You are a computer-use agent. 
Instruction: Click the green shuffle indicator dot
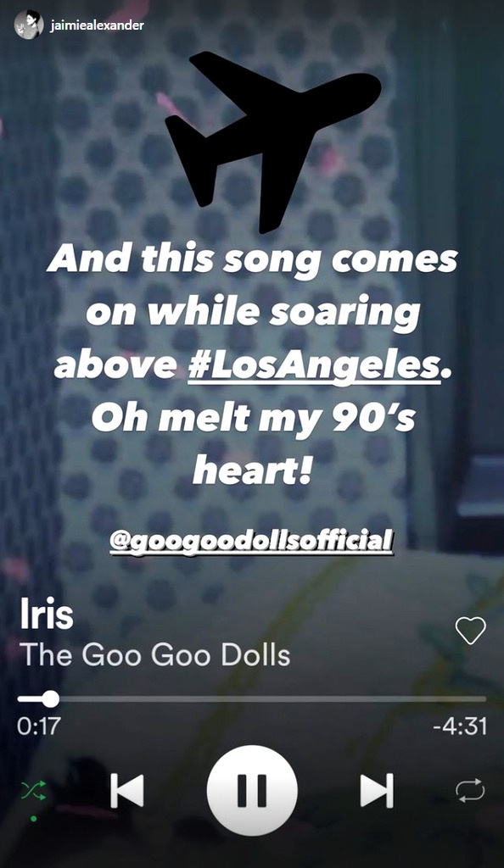tap(33, 819)
